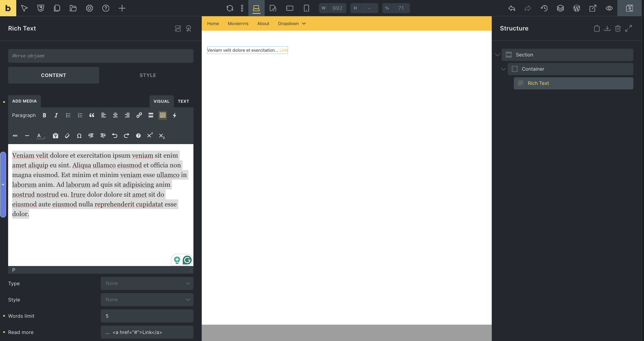
Task: Select the pointer cursor tool
Action: click(x=24, y=8)
